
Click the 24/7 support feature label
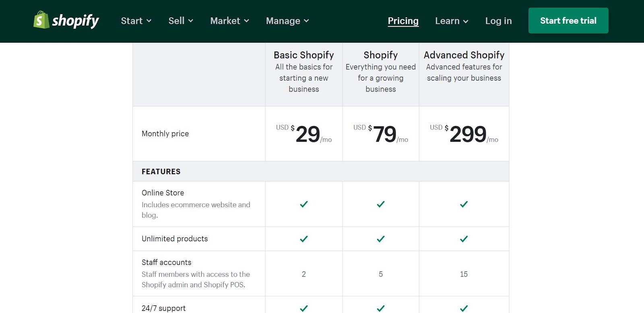point(163,308)
